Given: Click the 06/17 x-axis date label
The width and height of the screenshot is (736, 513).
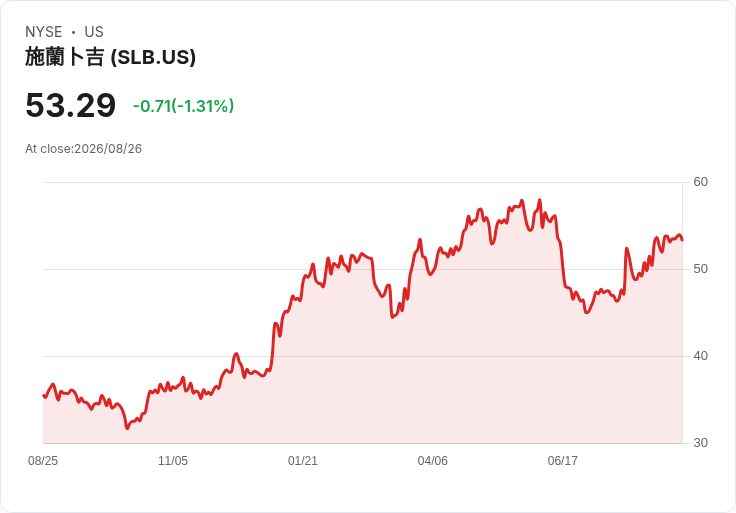Looking at the screenshot, I should 562,461.
